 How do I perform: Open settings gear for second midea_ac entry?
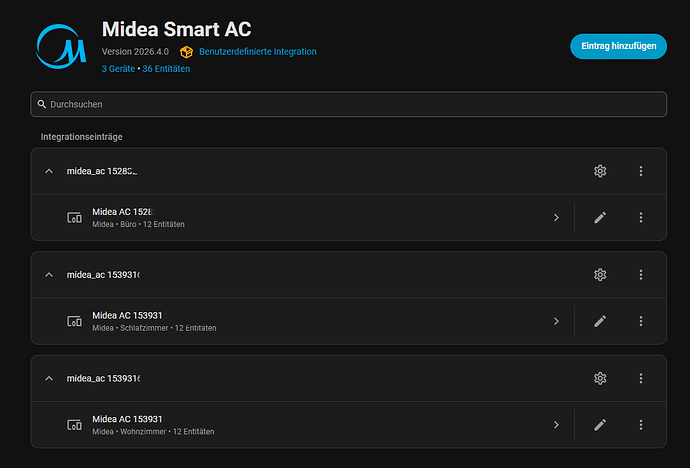(x=600, y=274)
